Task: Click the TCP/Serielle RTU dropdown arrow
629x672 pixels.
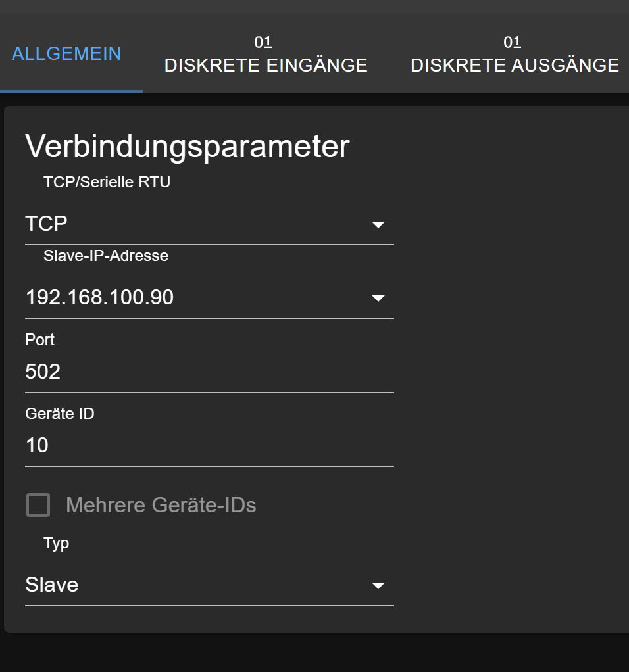Action: click(378, 225)
